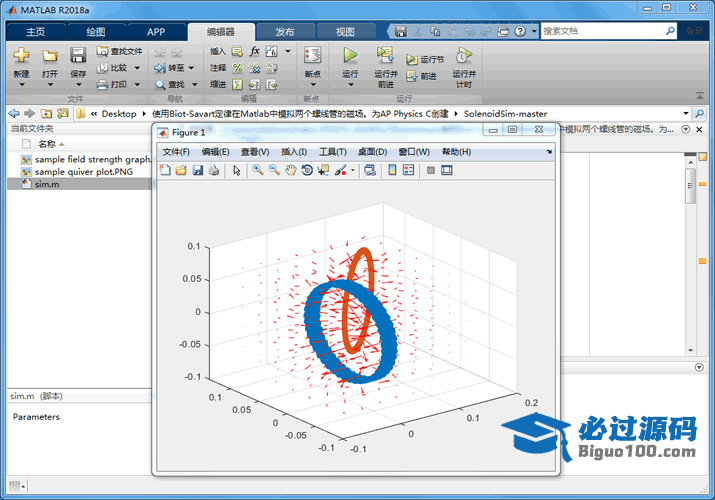Open Edit menu in Figure 1
715x500 pixels.
coord(215,152)
